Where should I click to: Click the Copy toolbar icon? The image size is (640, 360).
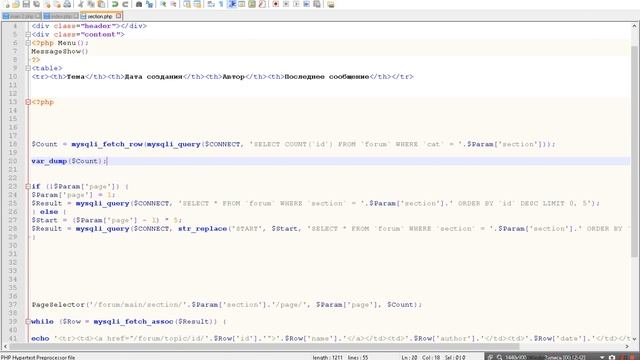point(91,4)
